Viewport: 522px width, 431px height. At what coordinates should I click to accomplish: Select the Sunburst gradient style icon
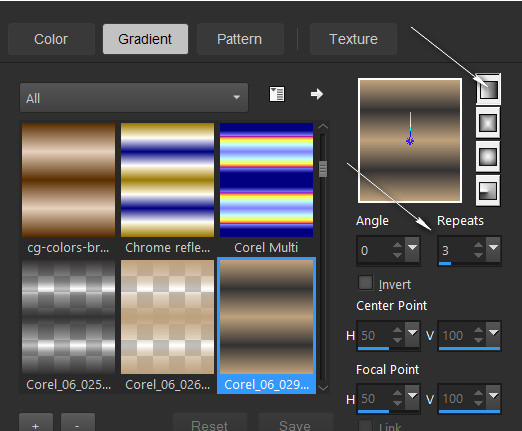(x=488, y=157)
